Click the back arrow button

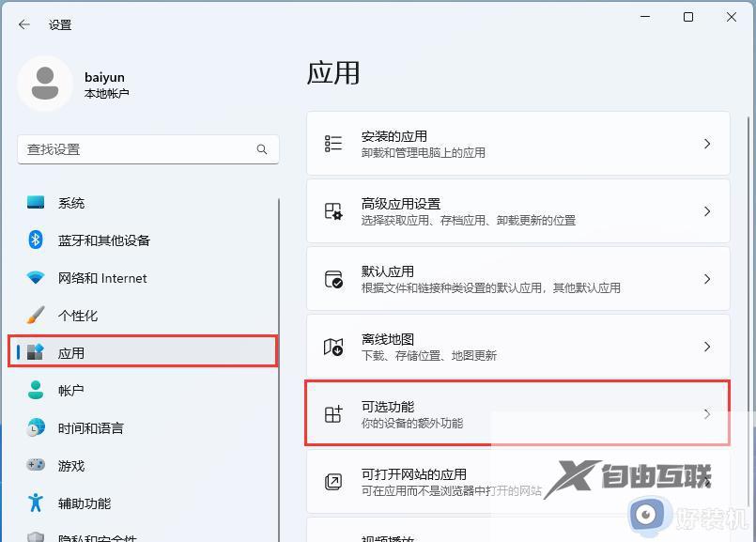[23, 25]
